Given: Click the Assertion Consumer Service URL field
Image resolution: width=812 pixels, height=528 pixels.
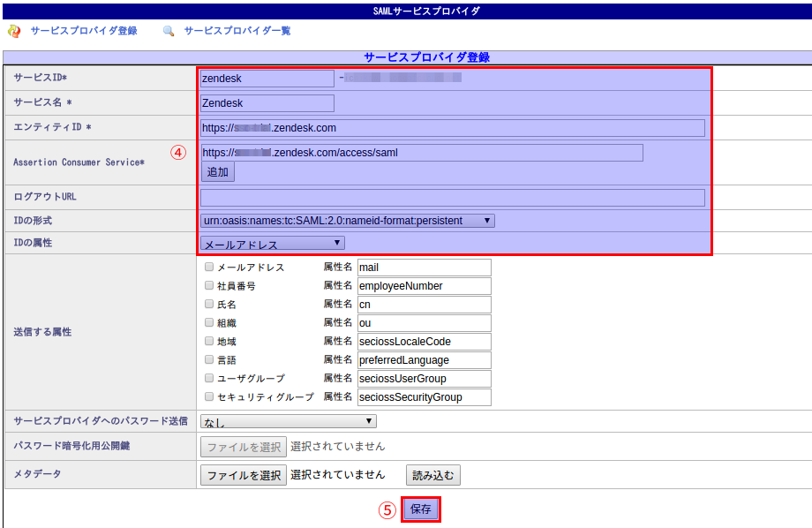Looking at the screenshot, I should pos(422,153).
